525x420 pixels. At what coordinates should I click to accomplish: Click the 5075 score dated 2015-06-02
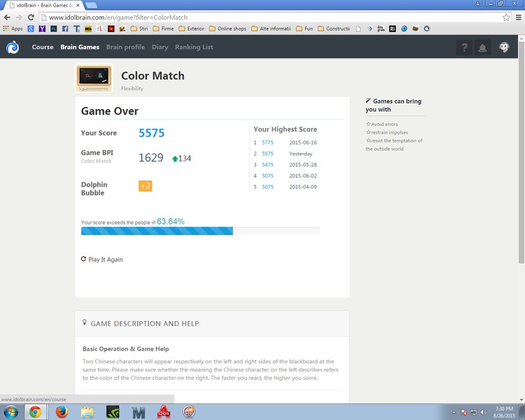268,176
